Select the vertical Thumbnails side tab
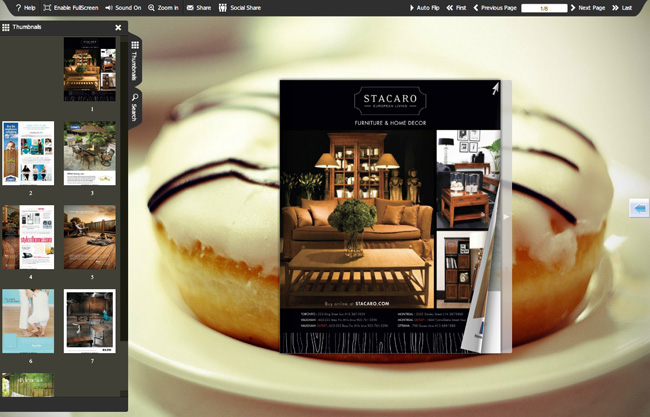The width and height of the screenshot is (650, 417). point(135,60)
